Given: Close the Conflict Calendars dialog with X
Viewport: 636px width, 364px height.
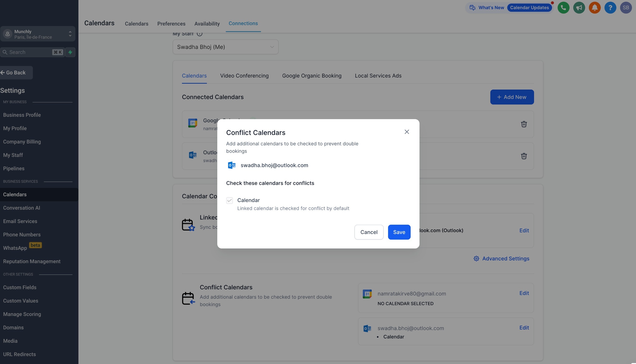Looking at the screenshot, I should pyautogui.click(x=407, y=132).
